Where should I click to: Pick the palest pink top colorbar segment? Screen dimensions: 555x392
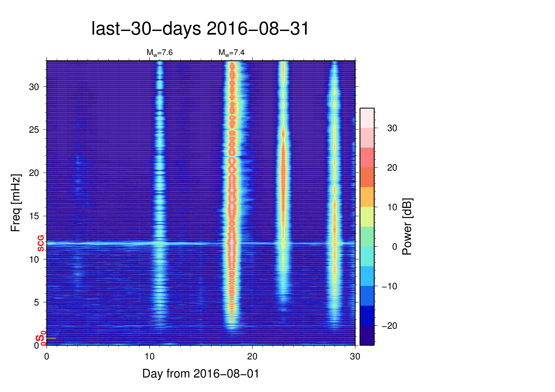367,118
